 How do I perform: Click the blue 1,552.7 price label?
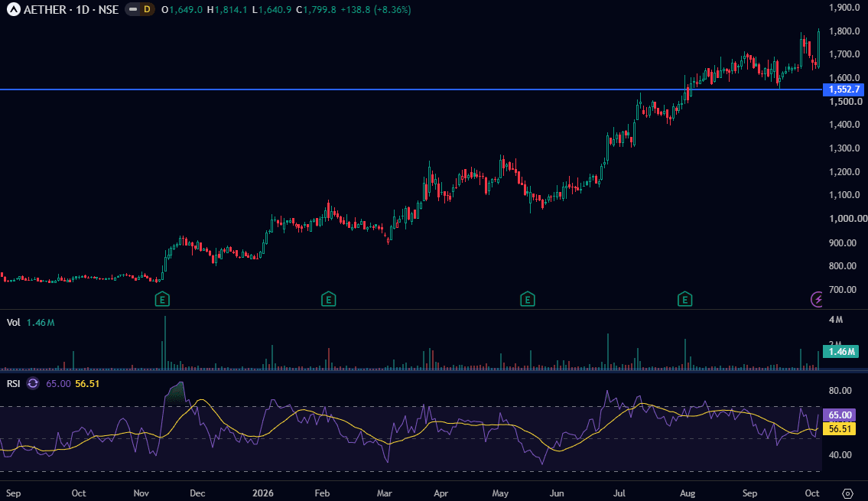click(x=844, y=89)
